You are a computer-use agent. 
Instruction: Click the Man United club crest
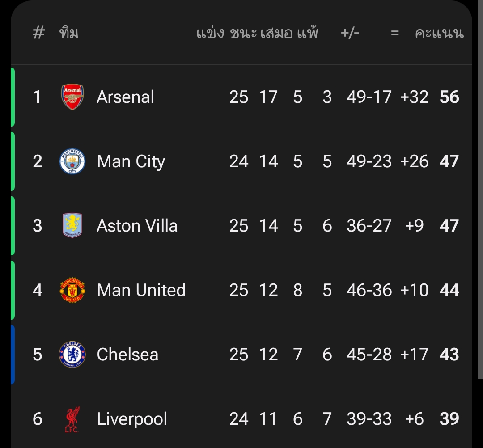[72, 290]
